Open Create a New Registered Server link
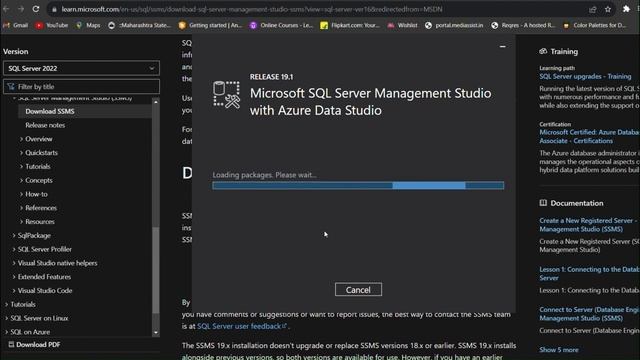 pyautogui.click(x=588, y=224)
